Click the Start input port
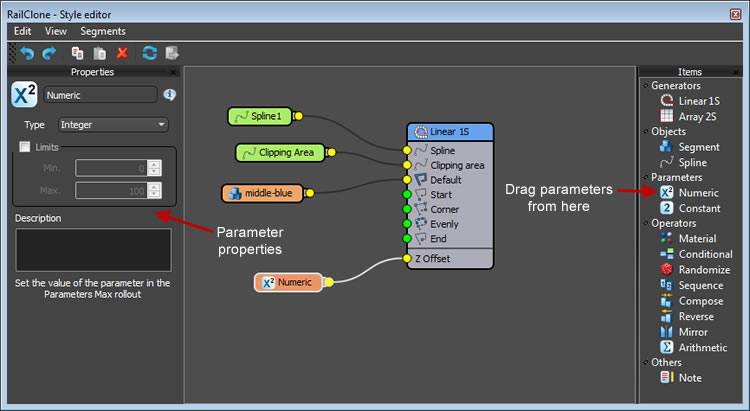 coord(407,194)
